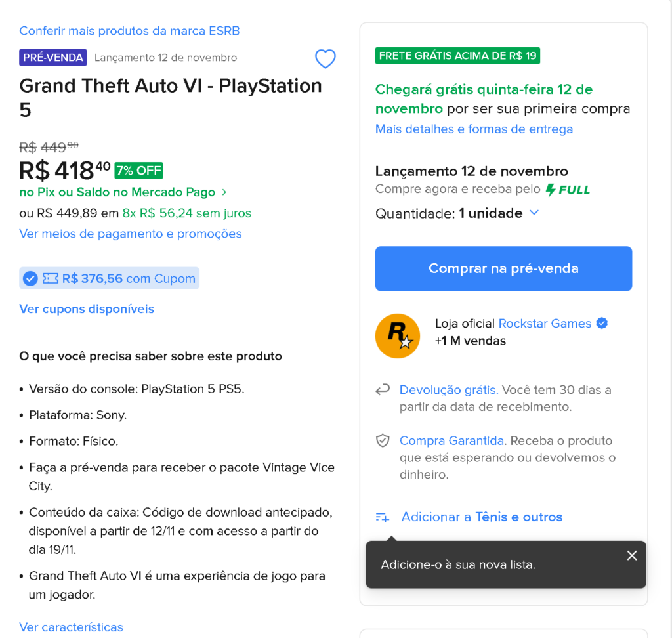This screenshot has width=672, height=638.
Task: Open the Devolução grátis link
Action: [449, 390]
